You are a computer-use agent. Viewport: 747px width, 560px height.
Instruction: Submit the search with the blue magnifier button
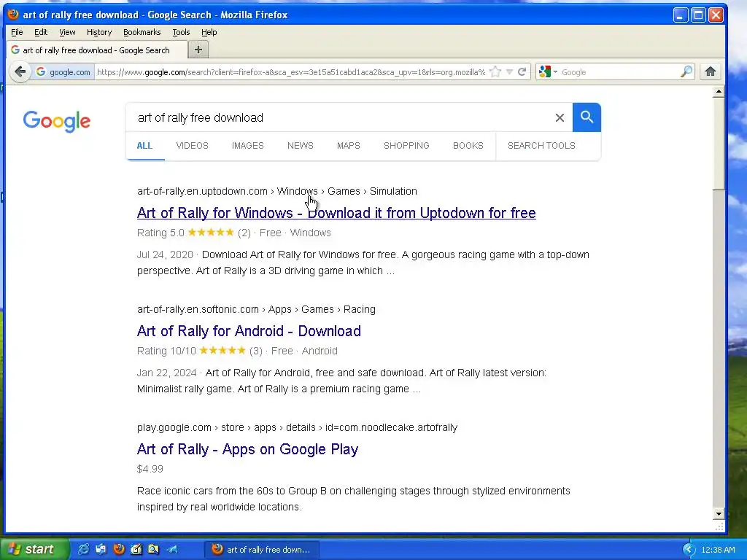point(587,117)
